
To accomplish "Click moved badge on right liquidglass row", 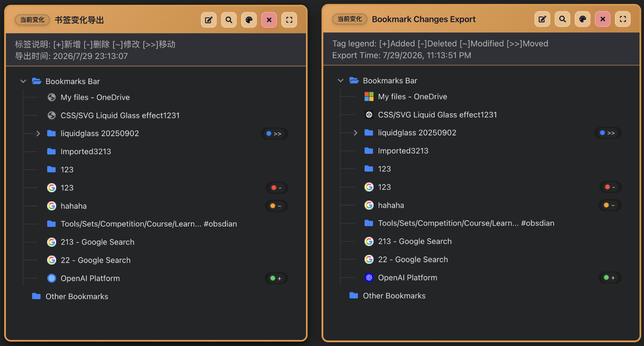I will pyautogui.click(x=608, y=133).
